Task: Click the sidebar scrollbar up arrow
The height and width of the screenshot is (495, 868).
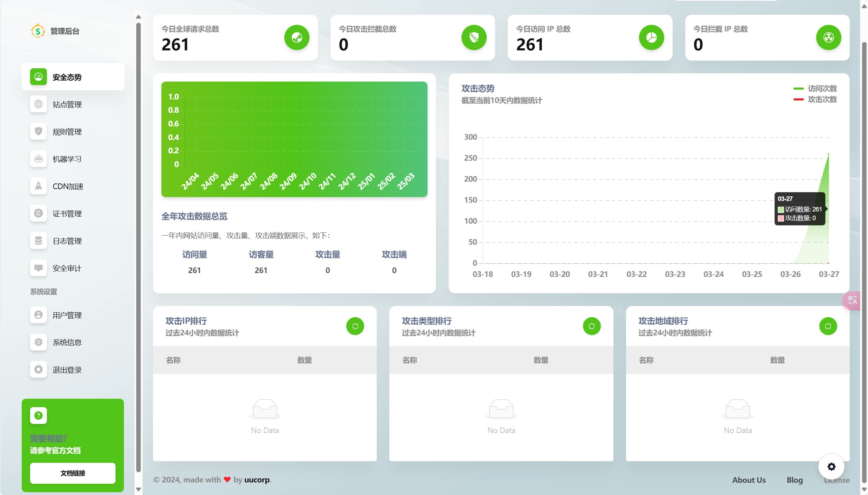Action: [138, 17]
